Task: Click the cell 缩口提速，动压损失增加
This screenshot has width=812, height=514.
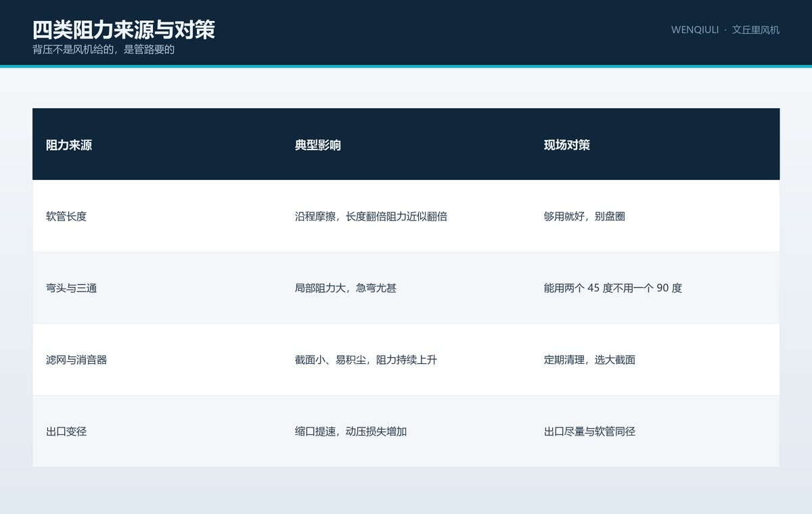Action: (406, 431)
